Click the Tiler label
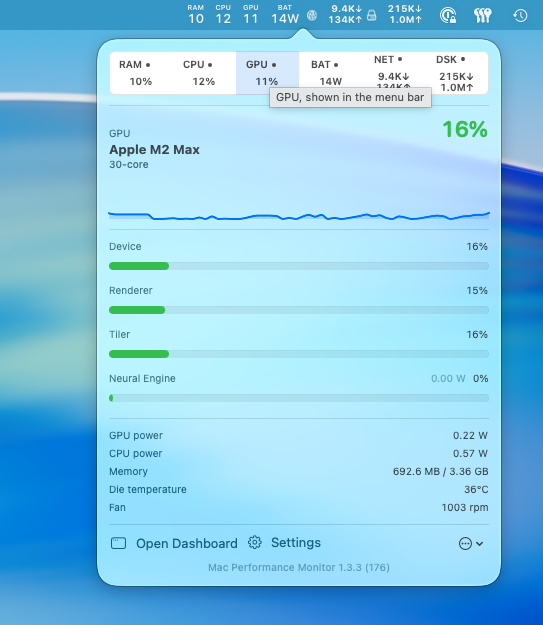This screenshot has width=543, height=625. 120,334
